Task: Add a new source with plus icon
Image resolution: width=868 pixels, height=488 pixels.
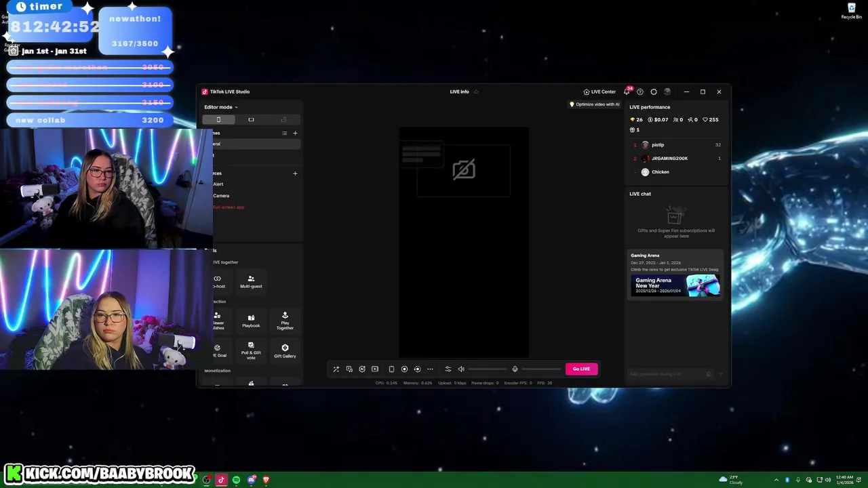Action: tap(295, 174)
